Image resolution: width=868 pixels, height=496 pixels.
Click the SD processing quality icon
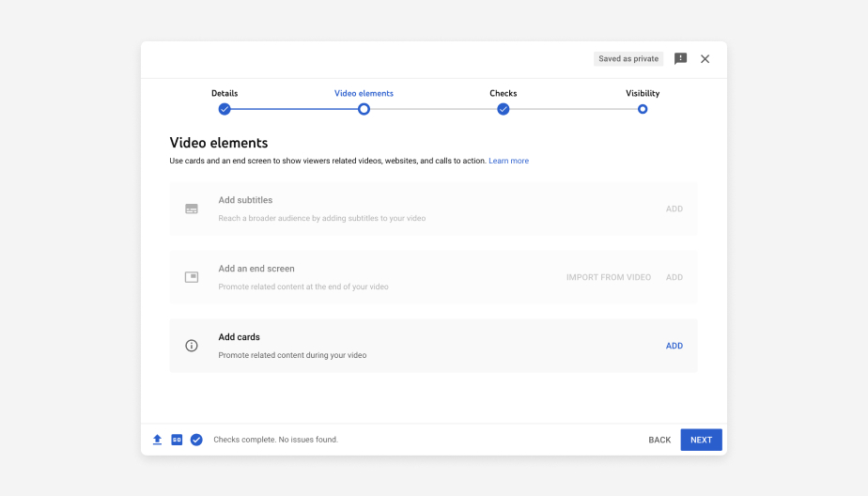(x=177, y=440)
